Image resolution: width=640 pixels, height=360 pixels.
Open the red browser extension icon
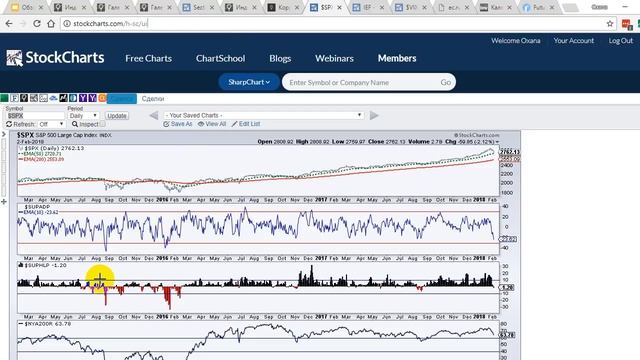(x=627, y=24)
